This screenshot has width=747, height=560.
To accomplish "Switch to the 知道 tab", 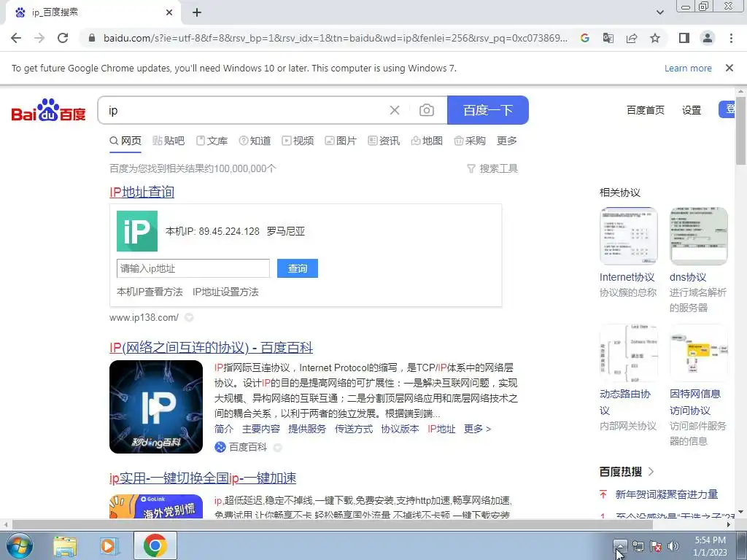I will tap(255, 141).
